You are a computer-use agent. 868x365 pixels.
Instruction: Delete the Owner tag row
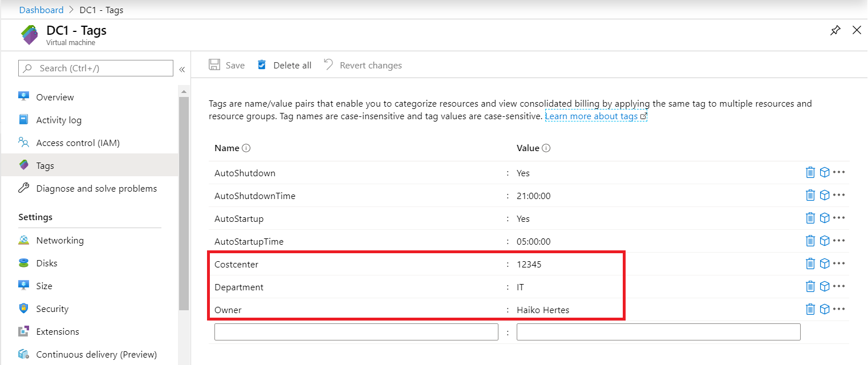[x=810, y=309]
